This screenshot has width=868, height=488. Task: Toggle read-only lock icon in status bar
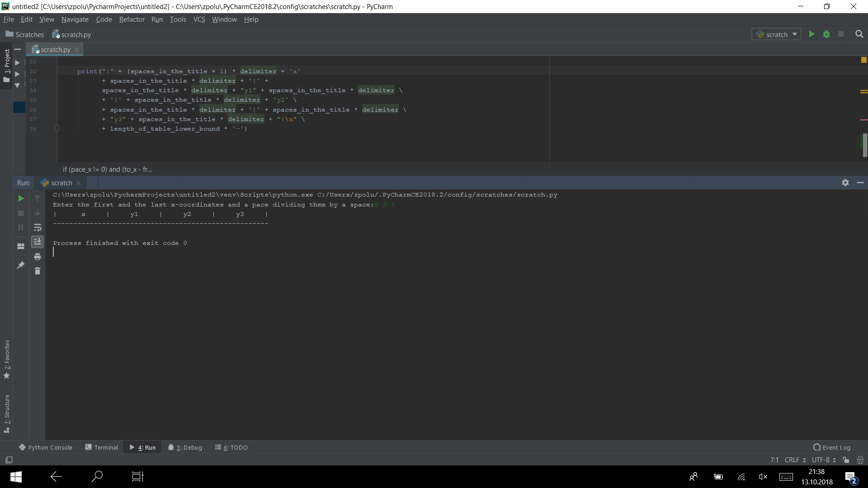pyautogui.click(x=846, y=460)
